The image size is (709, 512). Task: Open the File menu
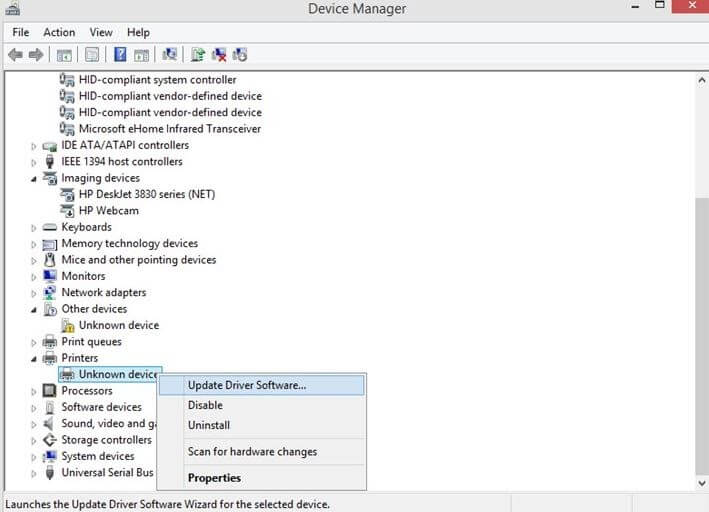(21, 33)
